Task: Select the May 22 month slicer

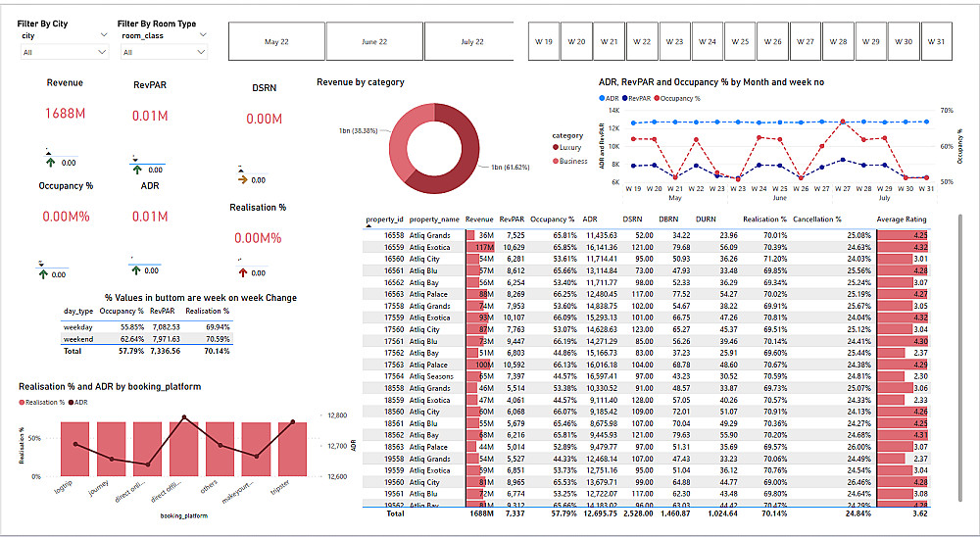Action: pyautogui.click(x=277, y=42)
